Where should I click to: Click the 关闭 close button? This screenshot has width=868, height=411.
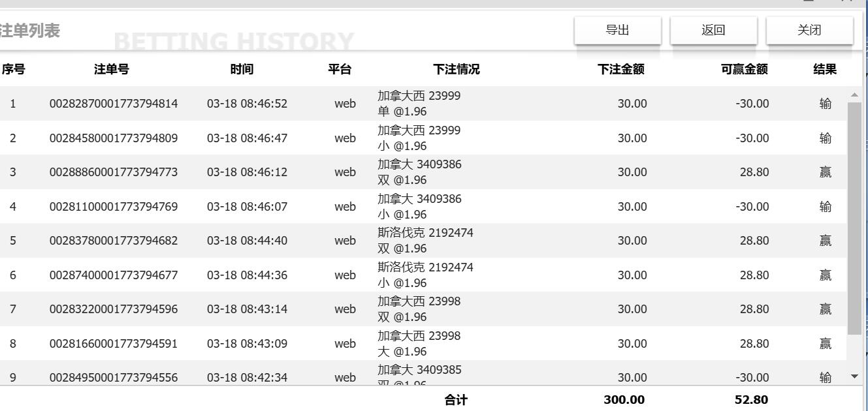tap(810, 29)
